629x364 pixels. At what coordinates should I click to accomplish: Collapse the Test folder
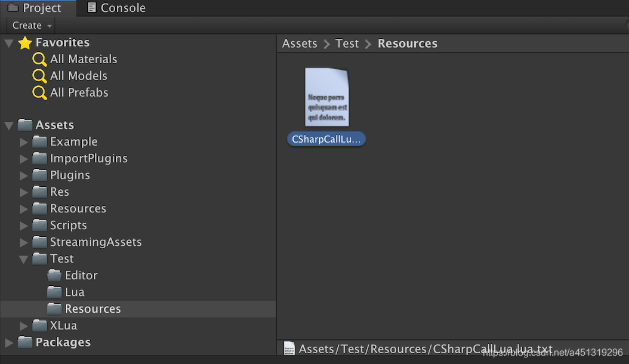pos(24,258)
